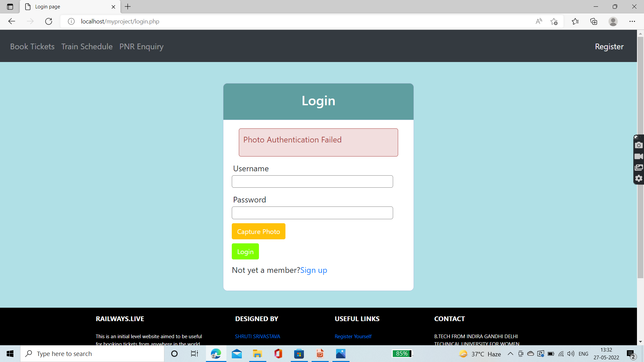Image resolution: width=644 pixels, height=362 pixels.
Task: Click the Sign up link
Action: 314,270
